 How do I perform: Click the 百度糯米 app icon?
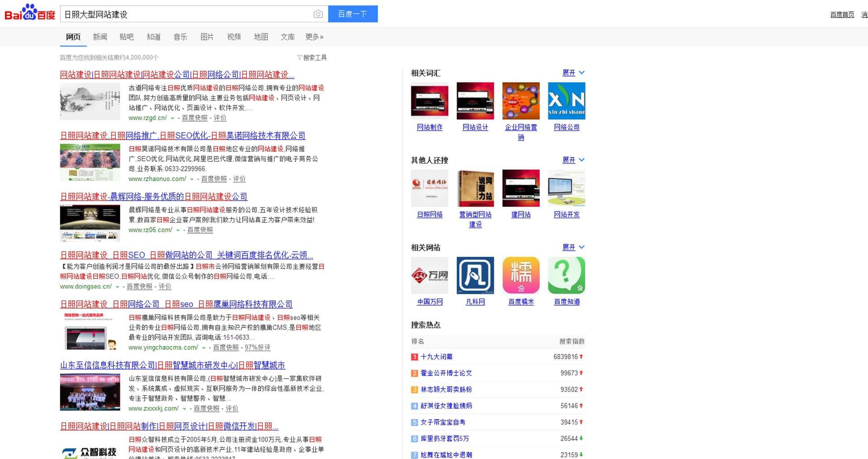(x=521, y=275)
